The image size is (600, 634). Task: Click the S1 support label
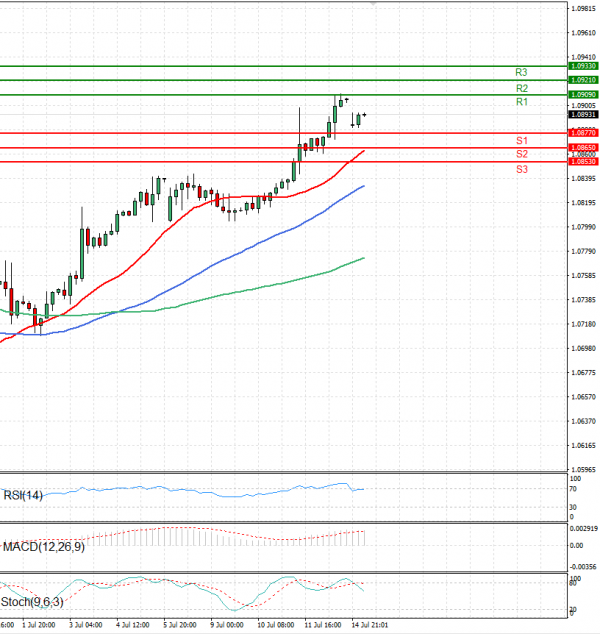pyautogui.click(x=522, y=141)
